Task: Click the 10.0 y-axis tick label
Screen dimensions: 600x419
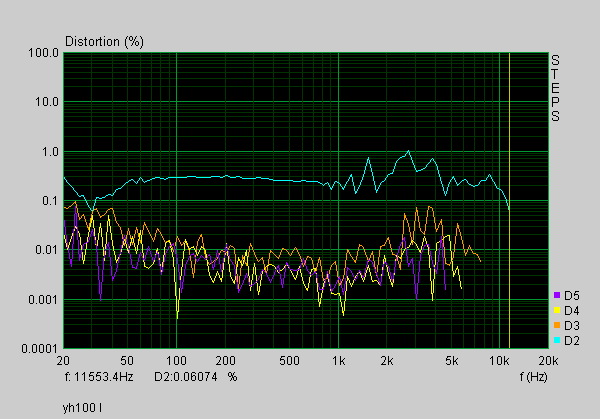Action: [x=47, y=102]
